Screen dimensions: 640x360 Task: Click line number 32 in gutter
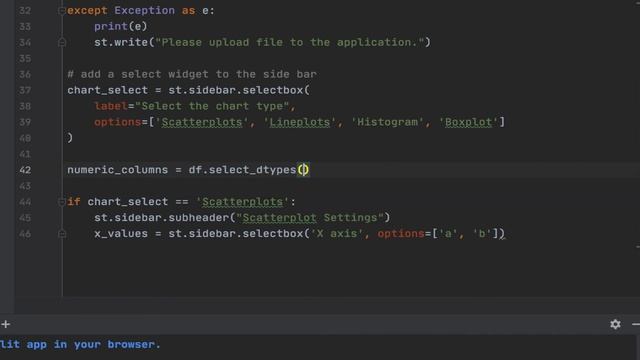[25, 11]
